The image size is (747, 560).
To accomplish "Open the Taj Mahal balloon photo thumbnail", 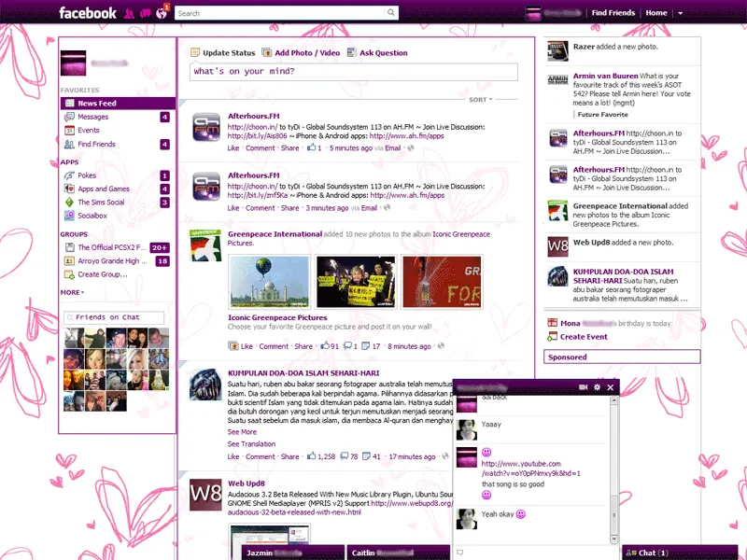I will (269, 282).
